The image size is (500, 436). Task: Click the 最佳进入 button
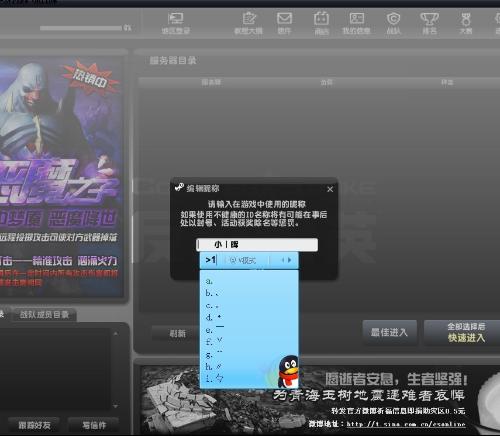pyautogui.click(x=389, y=332)
